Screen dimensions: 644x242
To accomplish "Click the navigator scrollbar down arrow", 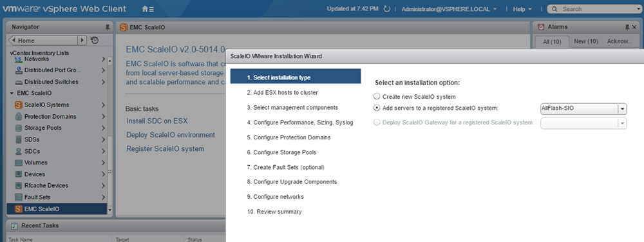I will (109, 210).
